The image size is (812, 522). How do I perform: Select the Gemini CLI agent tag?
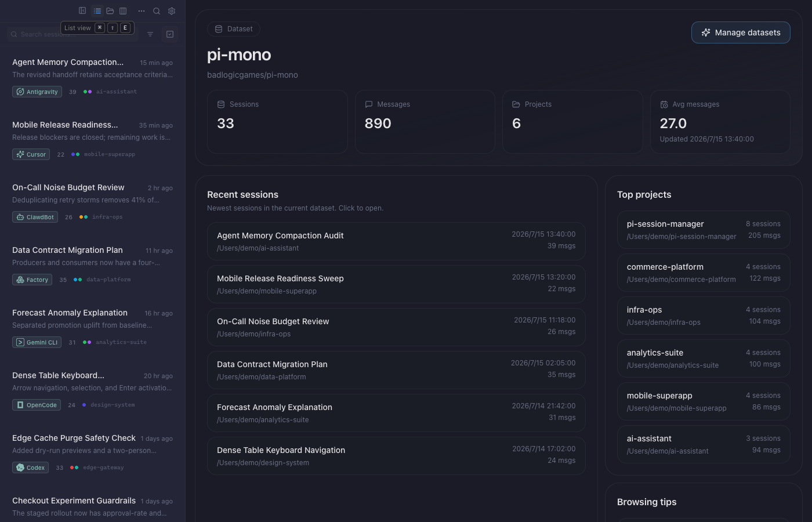point(37,342)
